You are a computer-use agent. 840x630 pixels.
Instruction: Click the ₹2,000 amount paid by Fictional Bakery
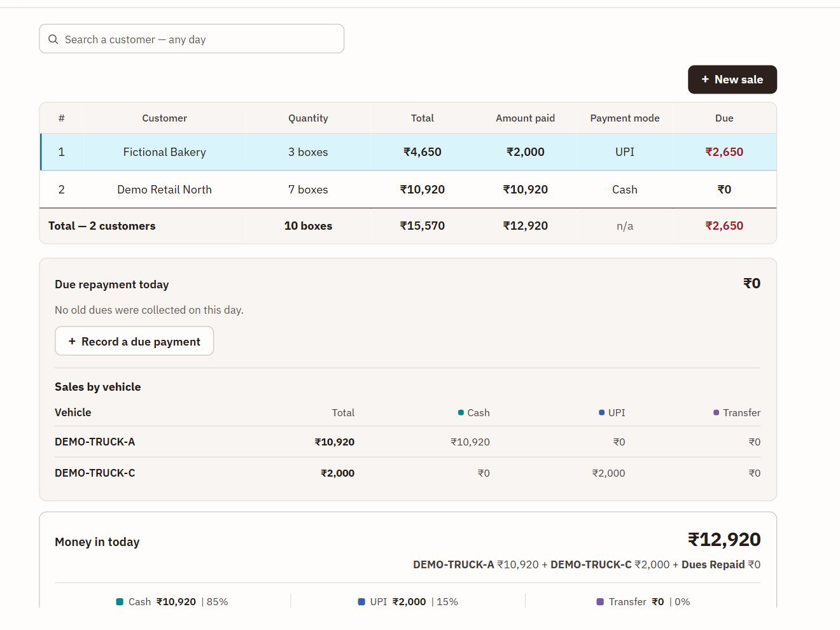click(526, 152)
